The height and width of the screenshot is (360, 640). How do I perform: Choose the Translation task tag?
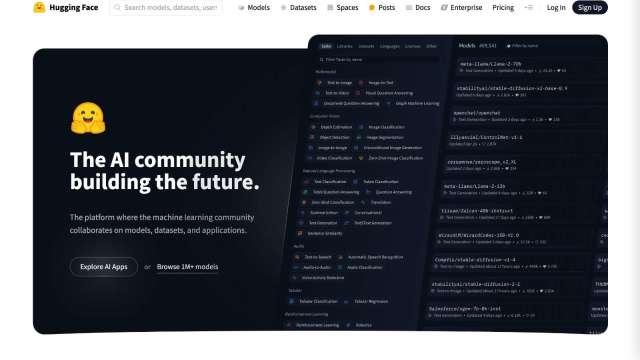click(376, 202)
